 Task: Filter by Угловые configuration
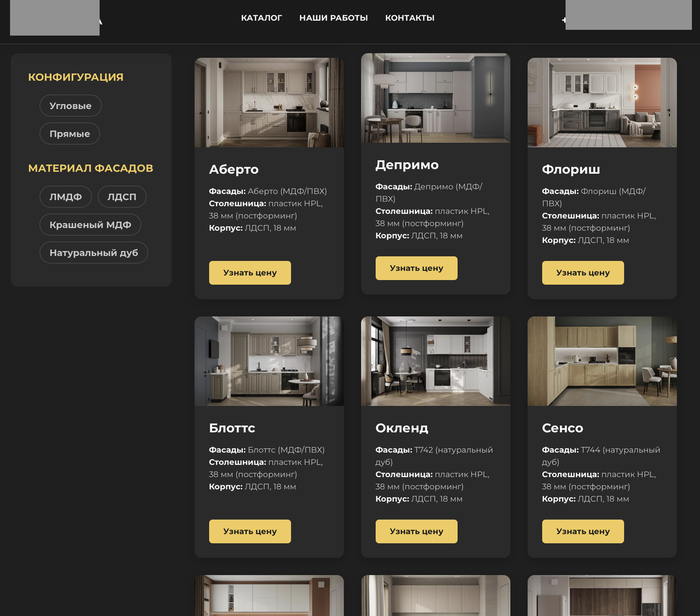(x=71, y=105)
